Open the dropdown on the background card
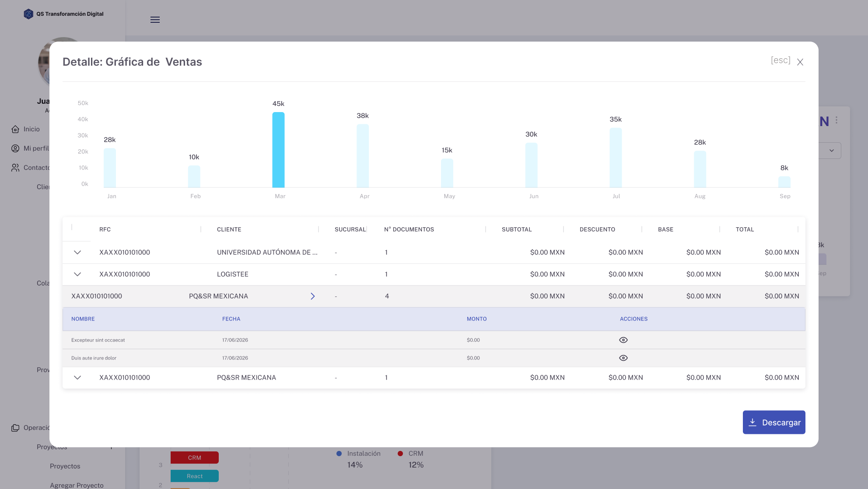Image resolution: width=868 pixels, height=489 pixels. point(830,151)
